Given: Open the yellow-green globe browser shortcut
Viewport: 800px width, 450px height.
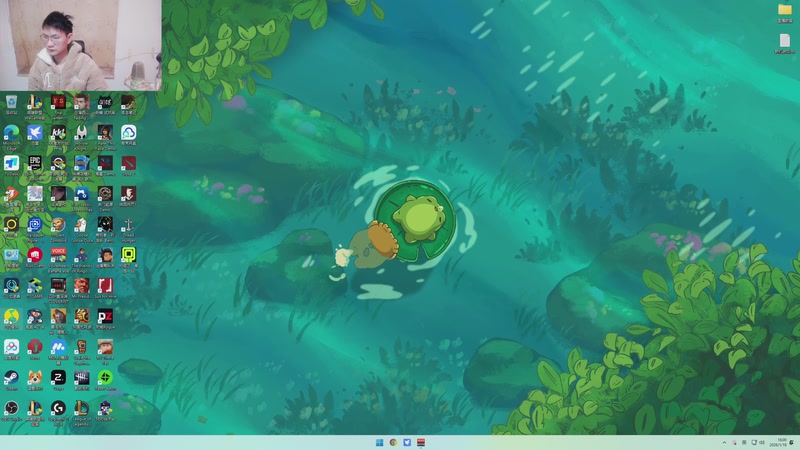Looking at the screenshot, I should coord(11,318).
